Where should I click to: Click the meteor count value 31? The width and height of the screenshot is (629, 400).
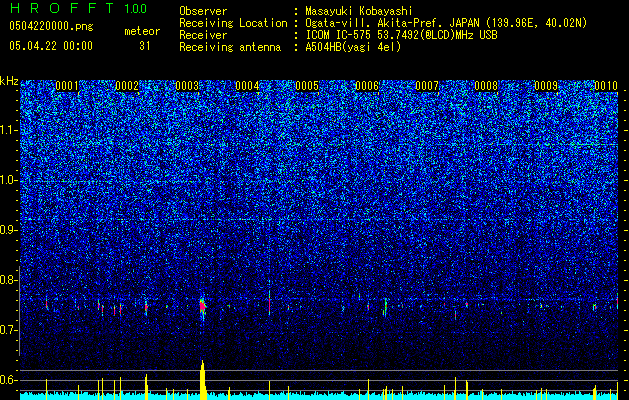145,46
